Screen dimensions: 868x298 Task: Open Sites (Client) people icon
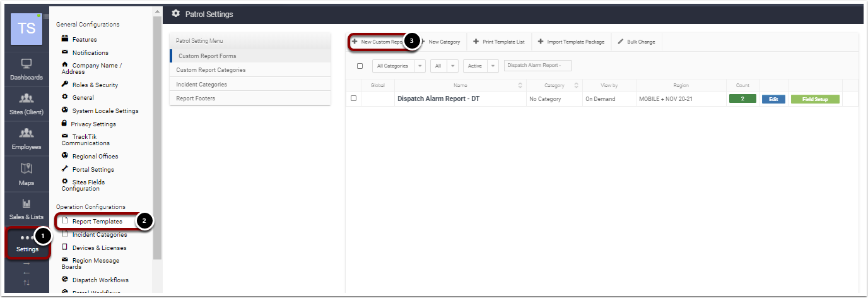point(26,98)
